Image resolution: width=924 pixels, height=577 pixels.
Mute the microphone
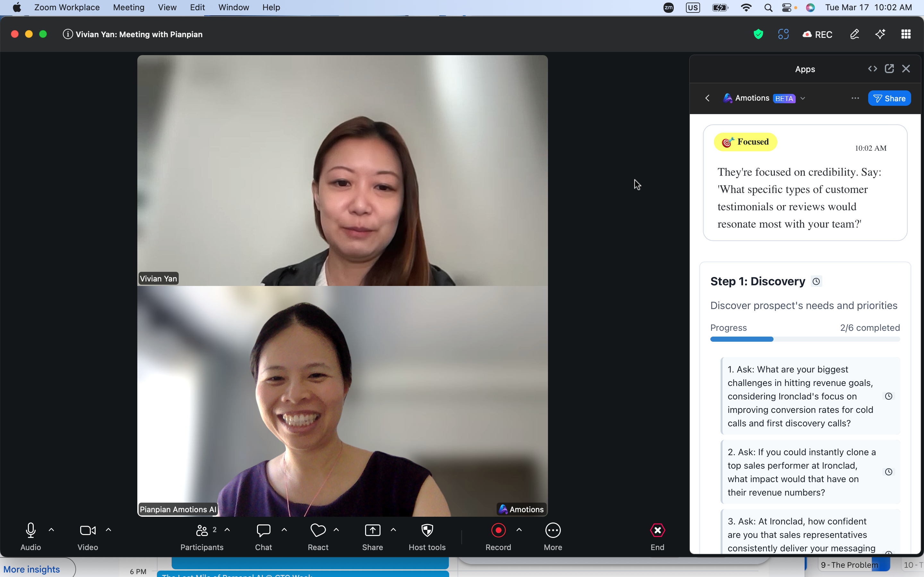(30, 531)
